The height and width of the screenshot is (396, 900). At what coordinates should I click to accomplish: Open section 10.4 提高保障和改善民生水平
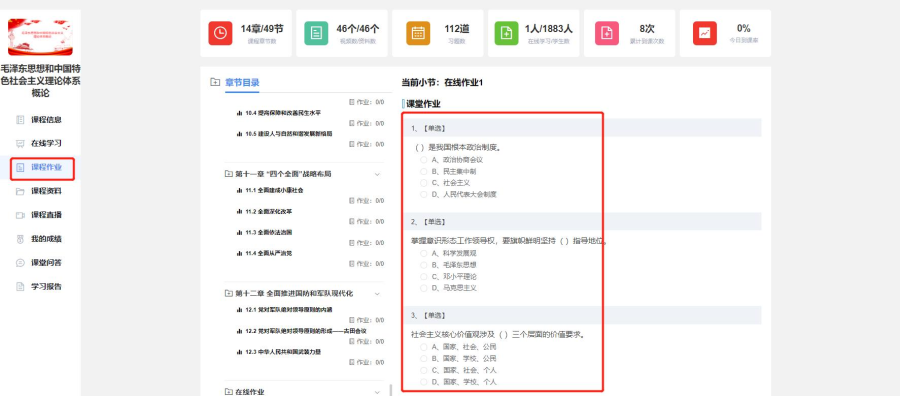click(x=283, y=113)
